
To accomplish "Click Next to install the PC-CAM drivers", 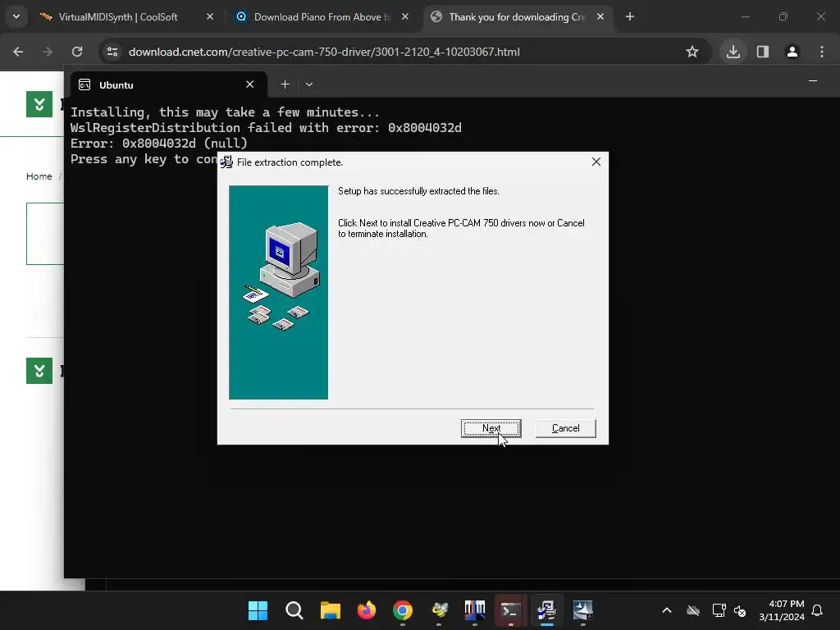I will [x=491, y=428].
